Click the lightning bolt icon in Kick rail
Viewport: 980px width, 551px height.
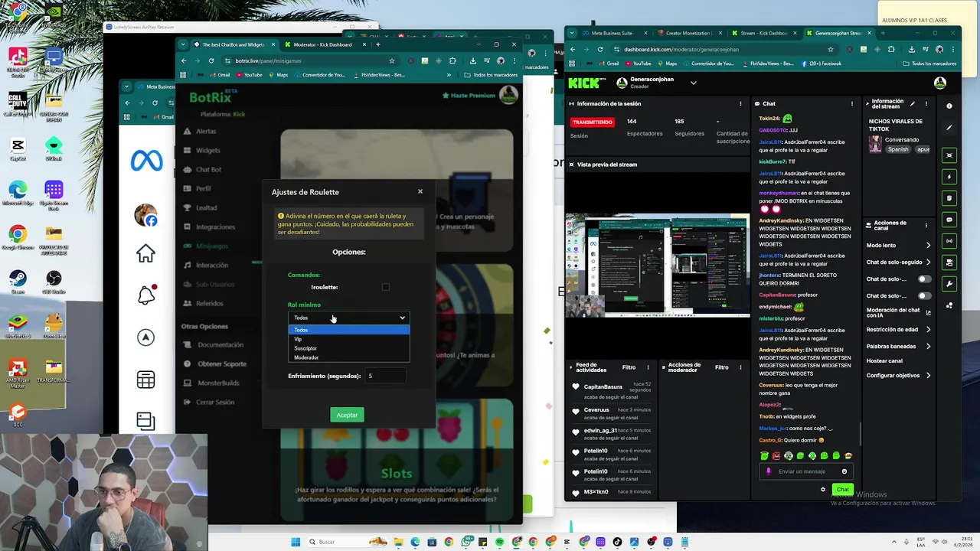949,177
